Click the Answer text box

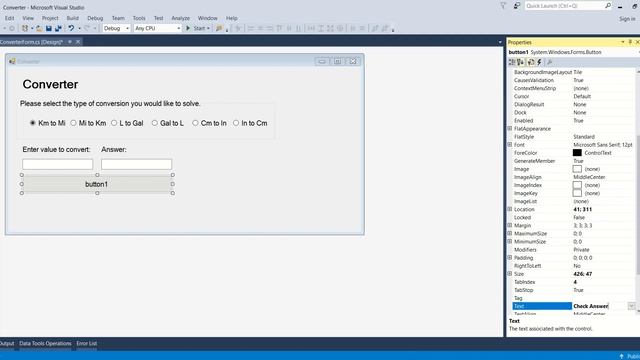click(136, 164)
